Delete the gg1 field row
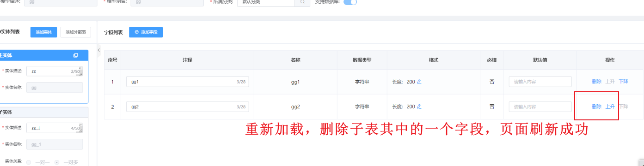Viewport: 644px width, 166px height. click(596, 82)
